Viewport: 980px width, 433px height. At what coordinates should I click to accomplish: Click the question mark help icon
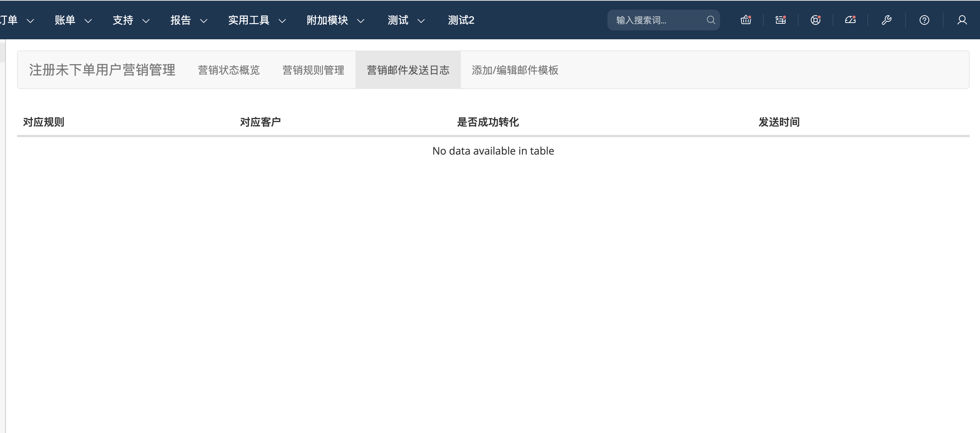click(x=924, y=20)
